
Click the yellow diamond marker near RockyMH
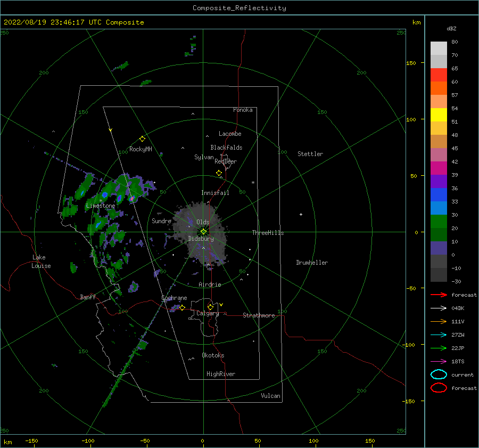[x=142, y=139]
